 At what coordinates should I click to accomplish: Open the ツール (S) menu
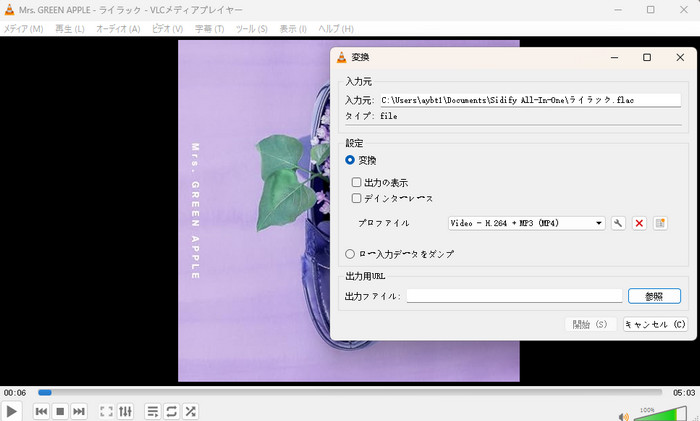pos(251,29)
